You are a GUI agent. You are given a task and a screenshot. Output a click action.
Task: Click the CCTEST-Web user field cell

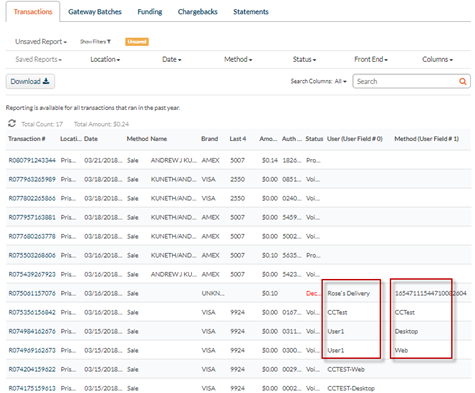click(x=346, y=369)
